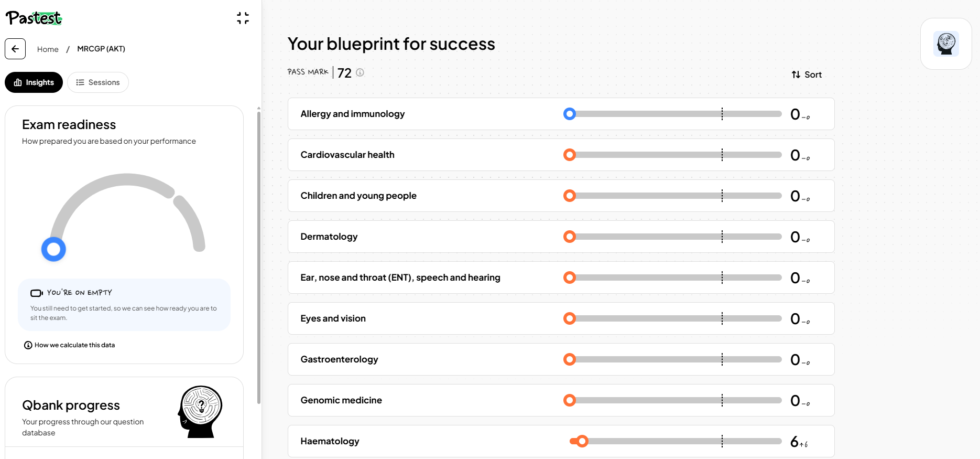Click the Qbank progress head maze illustration

tap(200, 412)
